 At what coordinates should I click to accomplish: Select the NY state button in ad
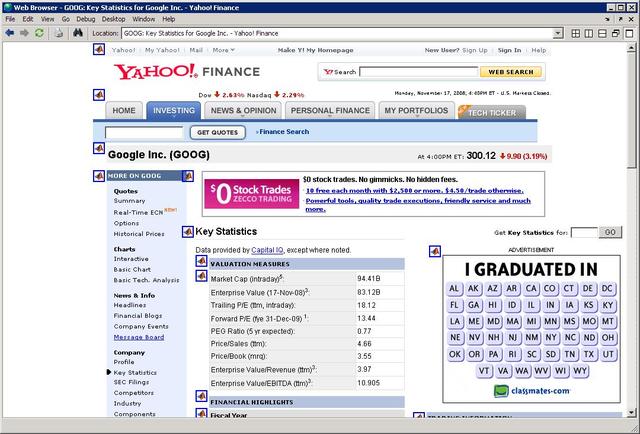point(551,338)
